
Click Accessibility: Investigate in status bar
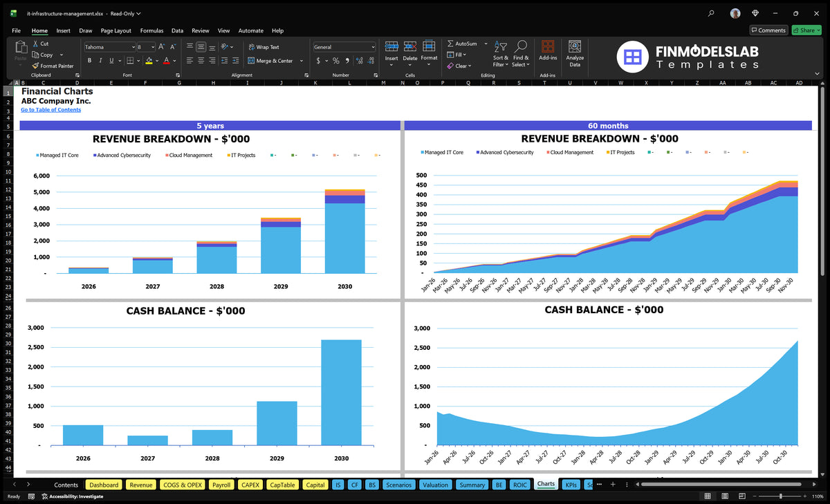click(x=71, y=496)
